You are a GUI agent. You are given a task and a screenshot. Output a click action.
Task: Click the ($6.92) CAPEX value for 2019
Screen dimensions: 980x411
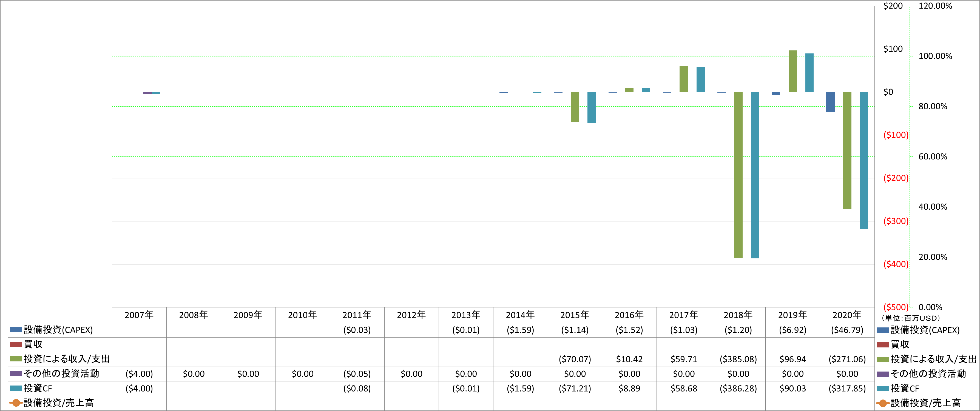[x=793, y=330]
